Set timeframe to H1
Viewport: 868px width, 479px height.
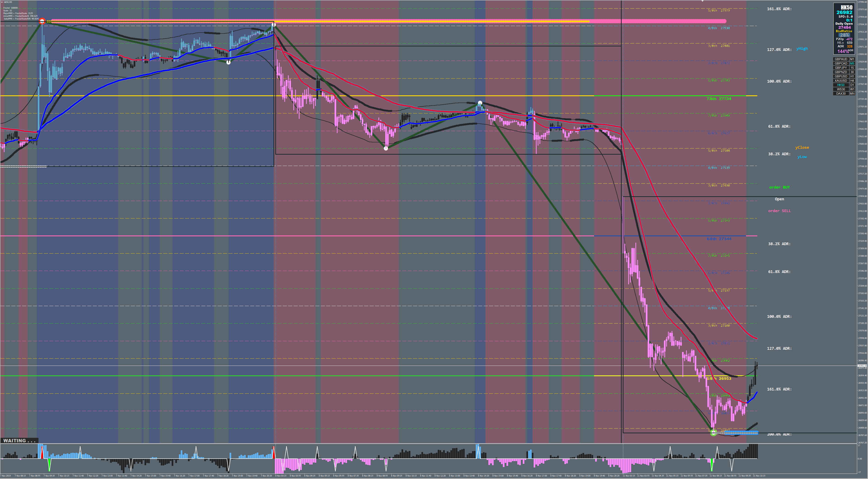coord(852,77)
